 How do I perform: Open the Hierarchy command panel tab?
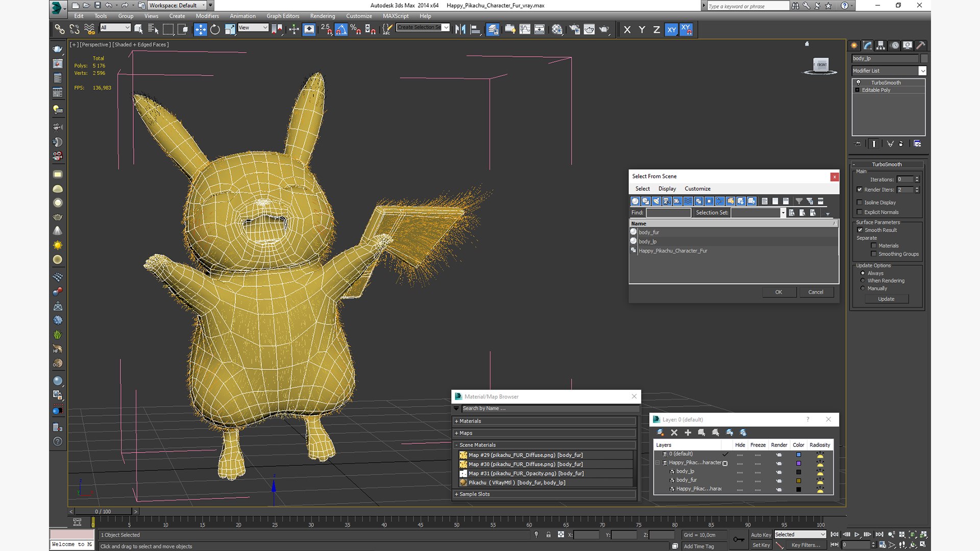[x=880, y=45]
